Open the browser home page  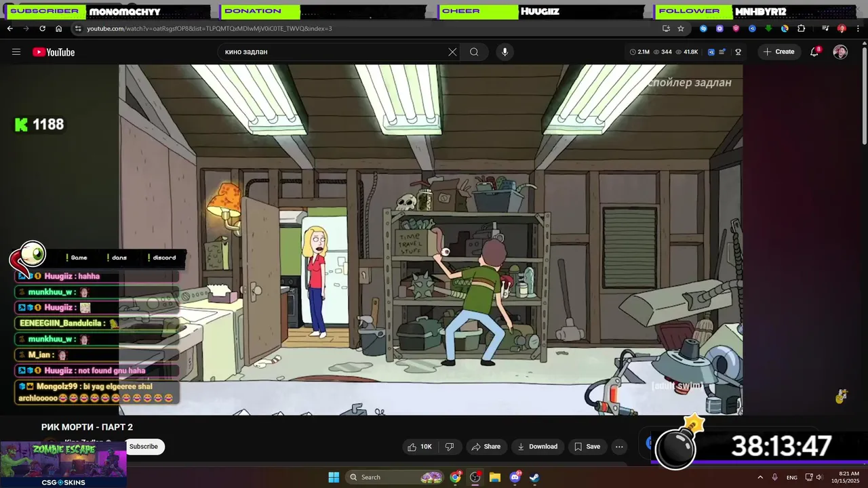coord(58,28)
